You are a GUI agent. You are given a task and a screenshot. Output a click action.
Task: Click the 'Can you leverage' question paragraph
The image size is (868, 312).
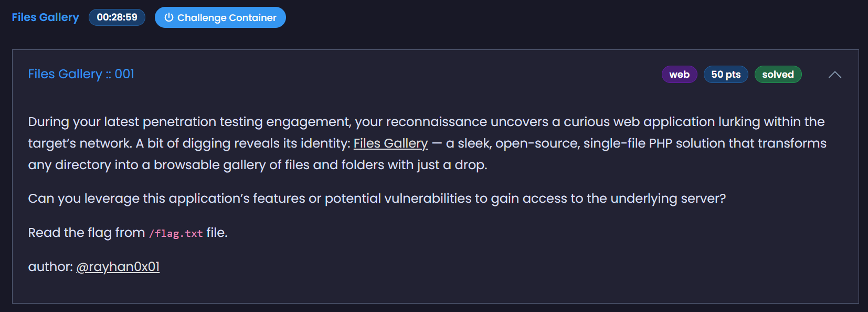[x=376, y=199]
